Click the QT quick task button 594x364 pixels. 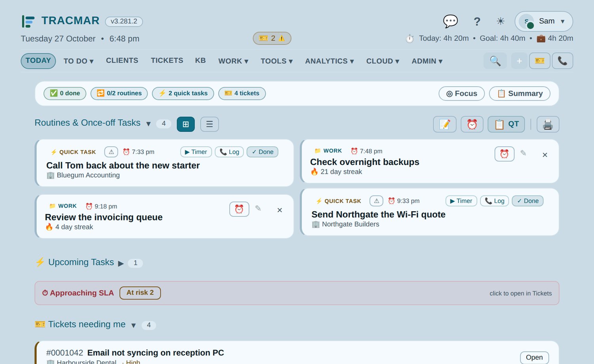click(x=506, y=124)
